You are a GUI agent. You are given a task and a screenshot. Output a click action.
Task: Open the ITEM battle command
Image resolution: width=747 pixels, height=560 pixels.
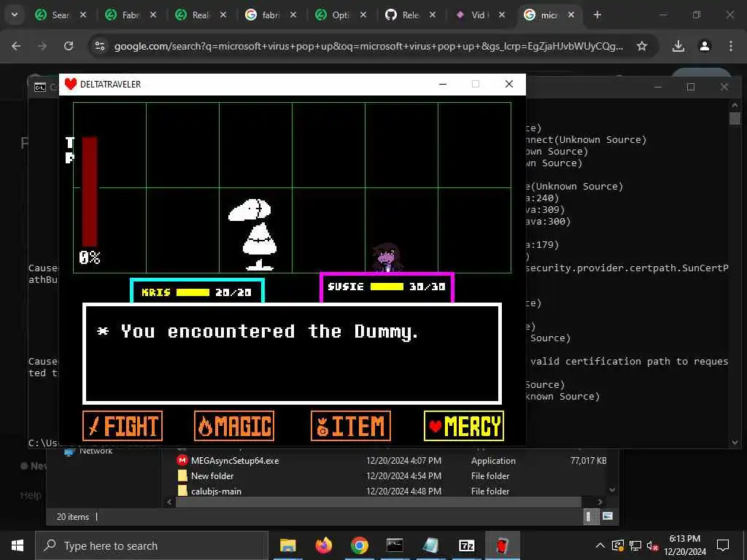[x=351, y=426]
